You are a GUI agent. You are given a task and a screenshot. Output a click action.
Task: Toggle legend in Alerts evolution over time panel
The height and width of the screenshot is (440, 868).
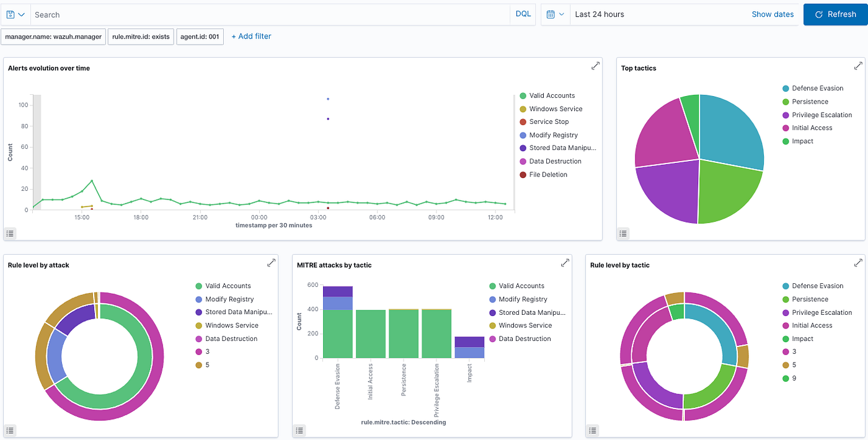(11, 233)
